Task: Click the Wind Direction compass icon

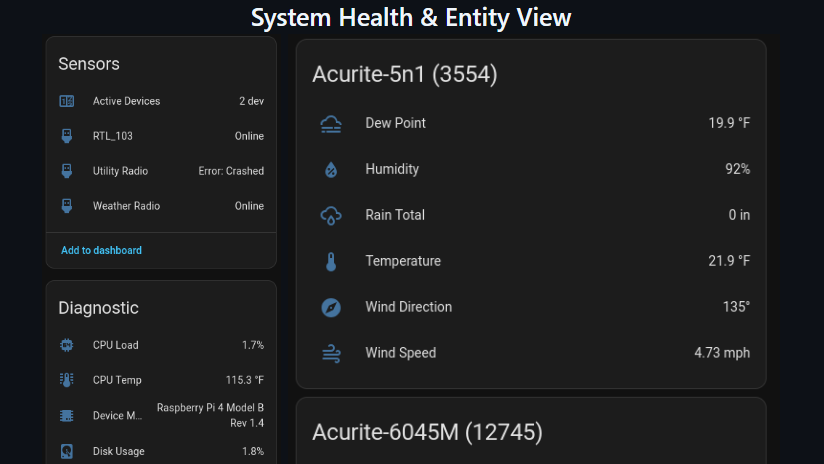Action: click(331, 307)
